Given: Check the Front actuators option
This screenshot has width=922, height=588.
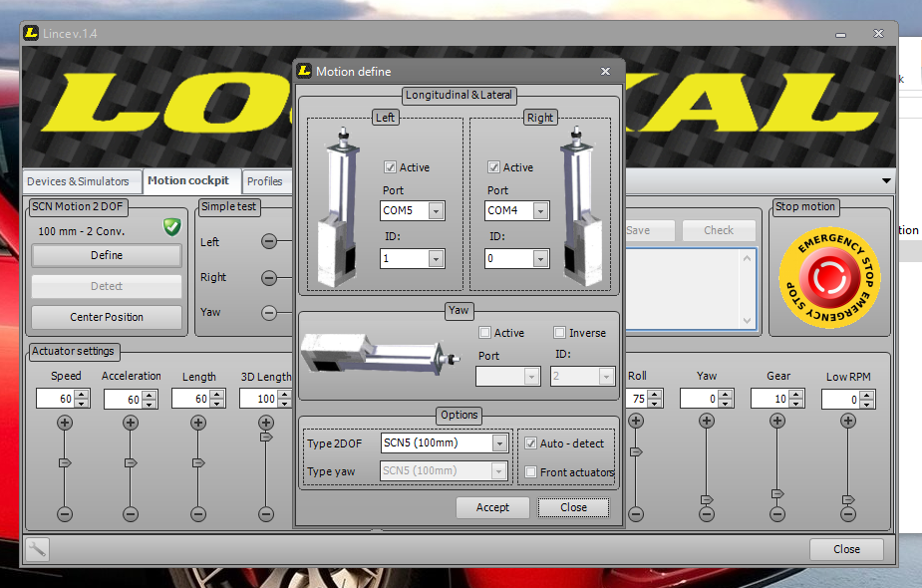Looking at the screenshot, I should 530,472.
